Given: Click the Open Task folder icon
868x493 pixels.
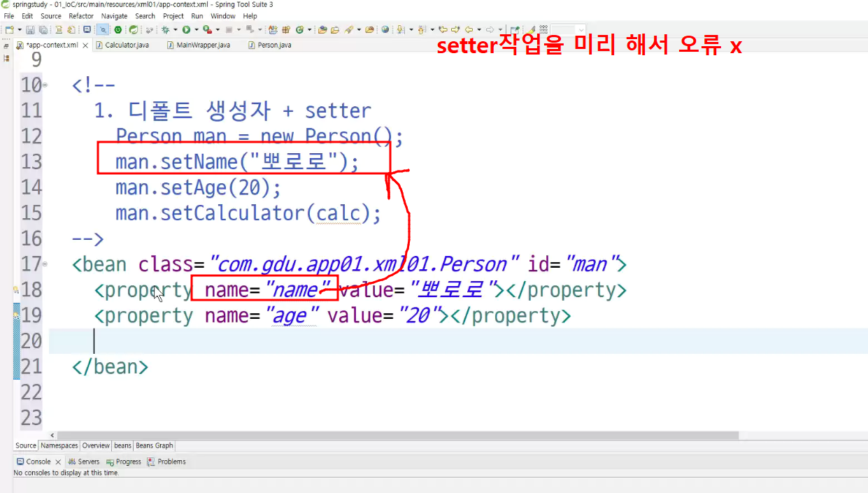Looking at the screenshot, I should [334, 29].
